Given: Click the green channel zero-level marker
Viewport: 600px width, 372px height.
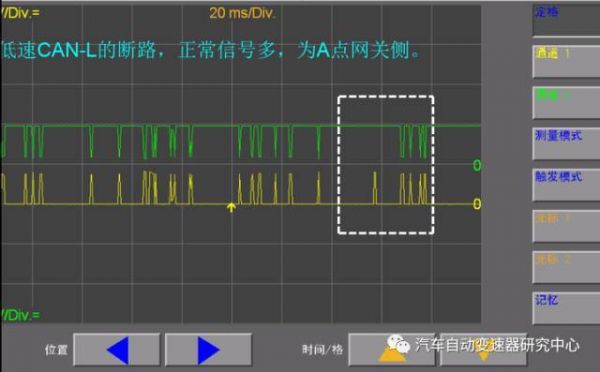Looking at the screenshot, I should [477, 165].
